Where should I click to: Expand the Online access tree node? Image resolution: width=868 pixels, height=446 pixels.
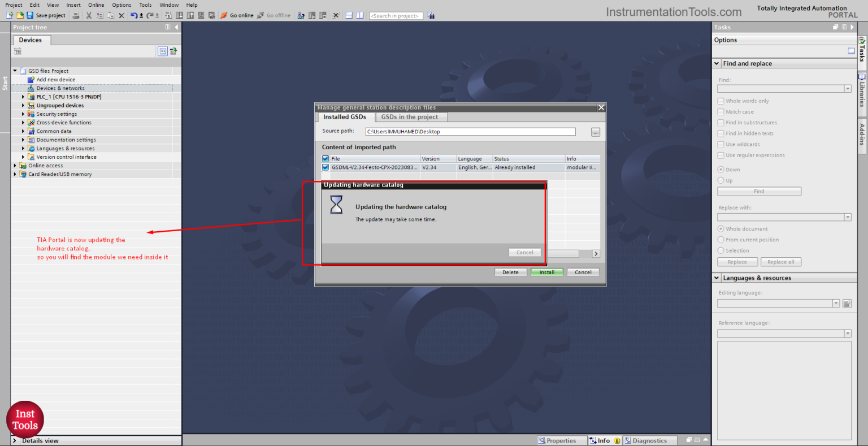point(15,166)
